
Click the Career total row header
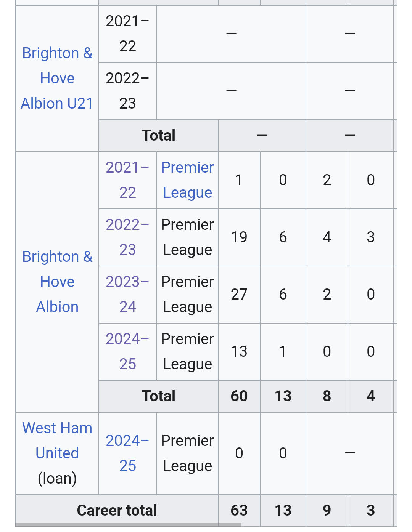coord(117,510)
